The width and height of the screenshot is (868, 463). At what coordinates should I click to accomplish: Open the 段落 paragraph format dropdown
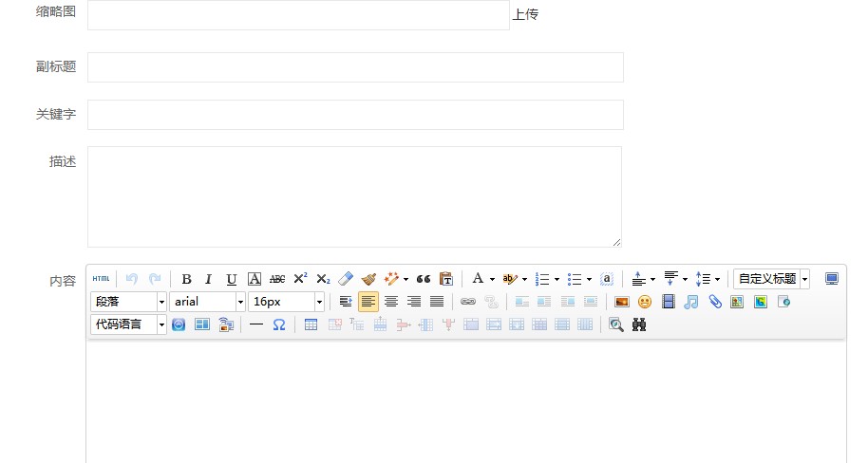point(128,302)
